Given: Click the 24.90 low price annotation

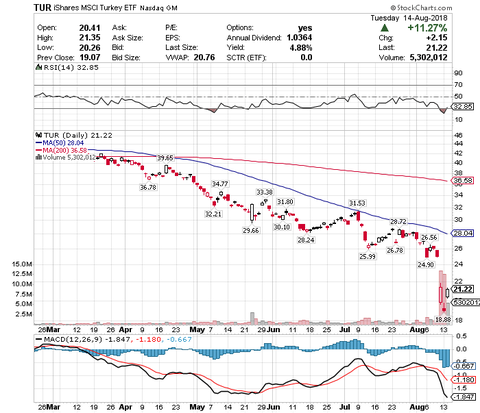Looking at the screenshot, I should [426, 264].
